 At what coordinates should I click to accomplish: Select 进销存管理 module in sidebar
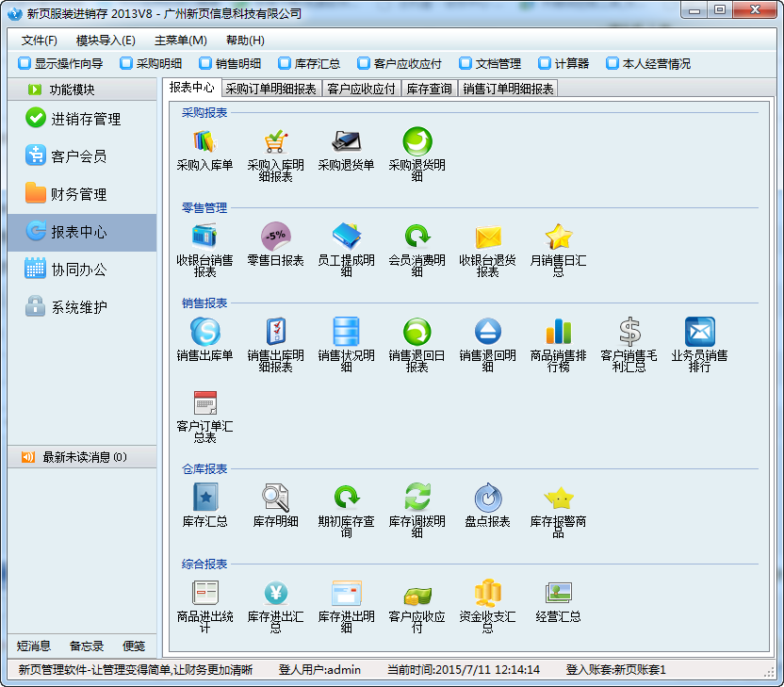coord(82,119)
